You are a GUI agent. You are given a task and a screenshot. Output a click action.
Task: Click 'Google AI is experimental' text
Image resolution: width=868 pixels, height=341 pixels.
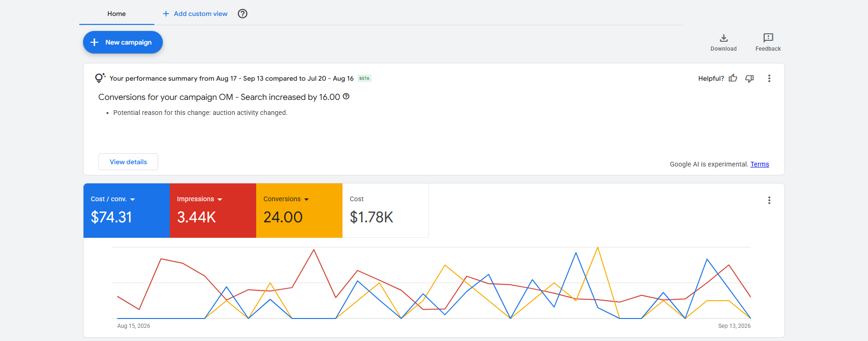point(709,164)
